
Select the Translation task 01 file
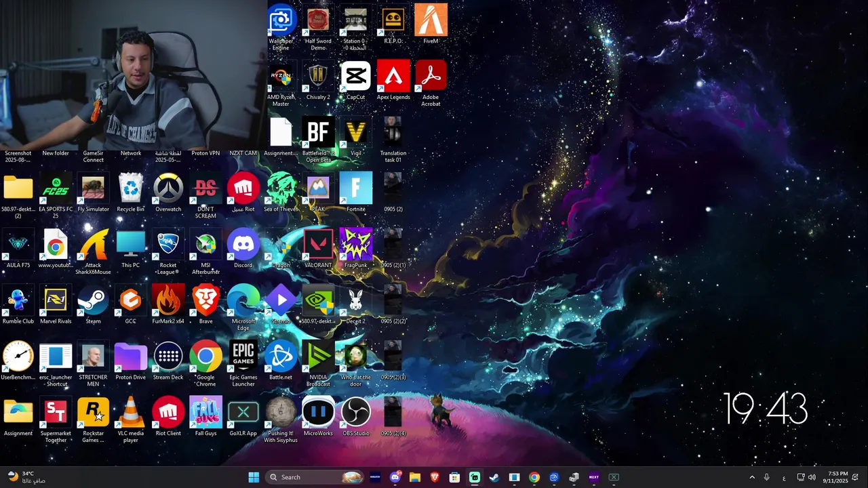[x=393, y=133]
